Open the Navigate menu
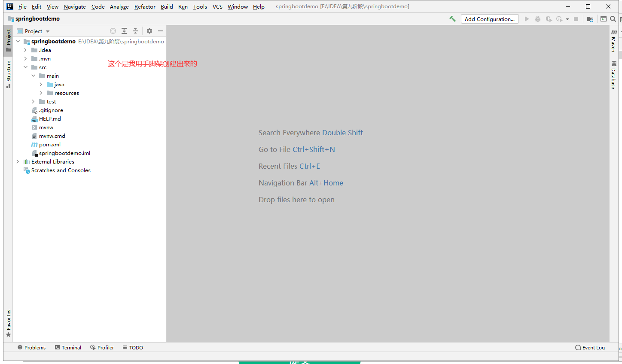The height and width of the screenshot is (364, 622). click(x=75, y=6)
